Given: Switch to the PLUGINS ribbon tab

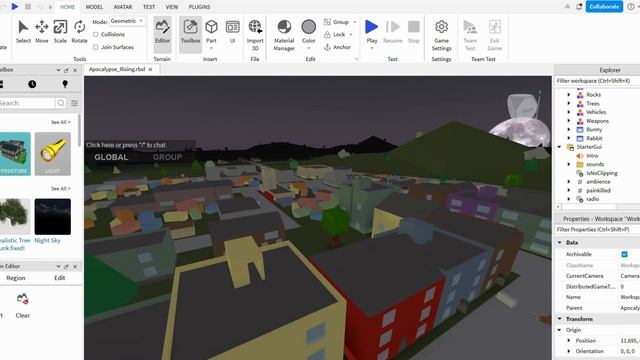Looking at the screenshot, I should pyautogui.click(x=200, y=7).
